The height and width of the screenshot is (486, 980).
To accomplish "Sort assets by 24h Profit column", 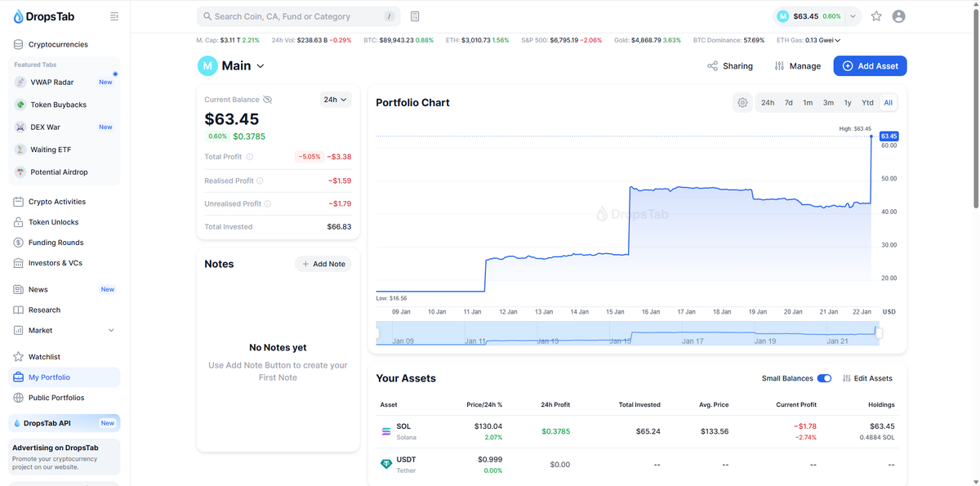I will point(555,404).
